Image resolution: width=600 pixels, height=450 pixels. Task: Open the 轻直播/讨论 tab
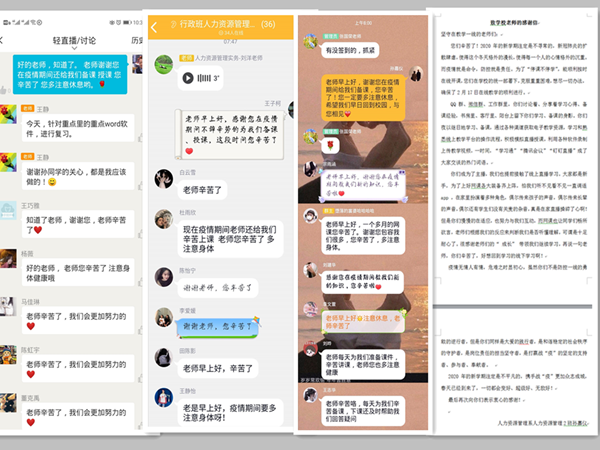[74, 40]
